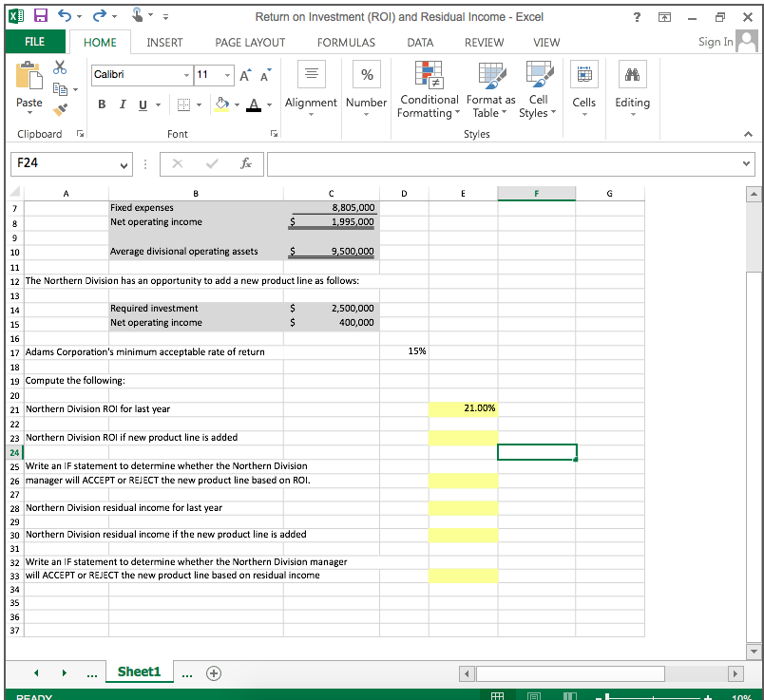Image resolution: width=764 pixels, height=700 pixels.
Task: Open the FILE menu
Action: (34, 42)
